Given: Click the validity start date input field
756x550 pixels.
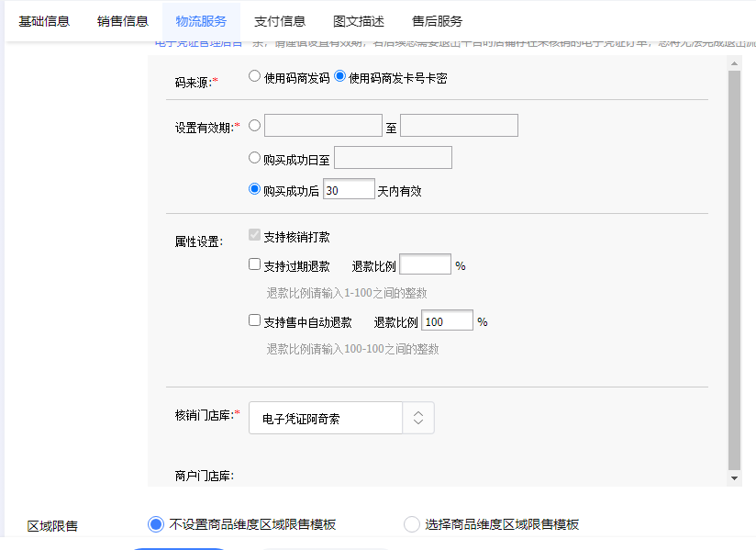Looking at the screenshot, I should [x=323, y=126].
